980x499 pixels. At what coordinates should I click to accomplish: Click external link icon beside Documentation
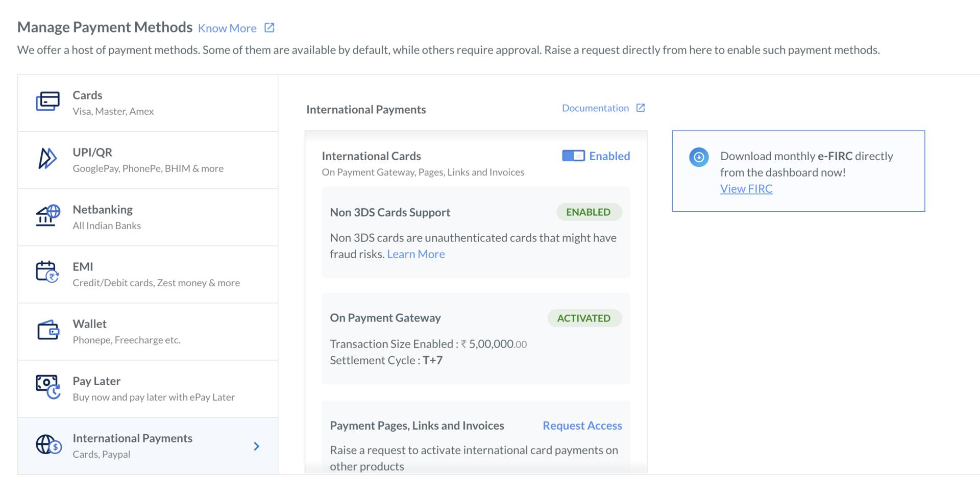coord(641,108)
